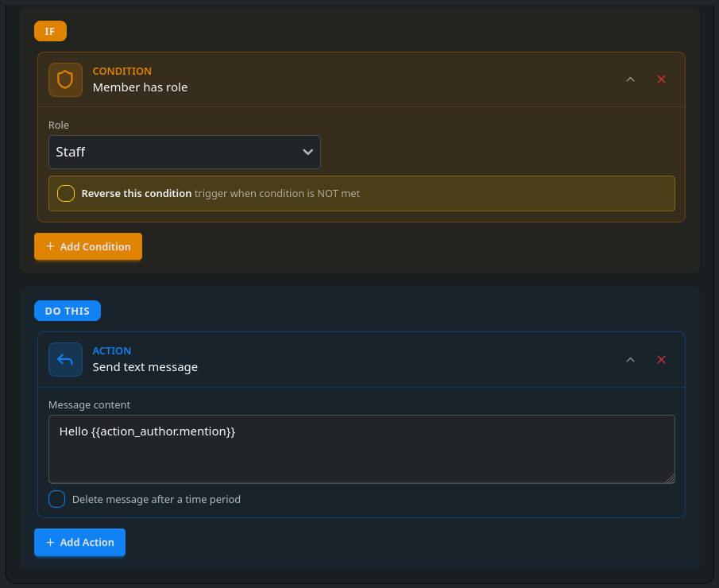Collapse the Action card
Image resolution: width=719 pixels, height=588 pixels.
click(x=630, y=359)
